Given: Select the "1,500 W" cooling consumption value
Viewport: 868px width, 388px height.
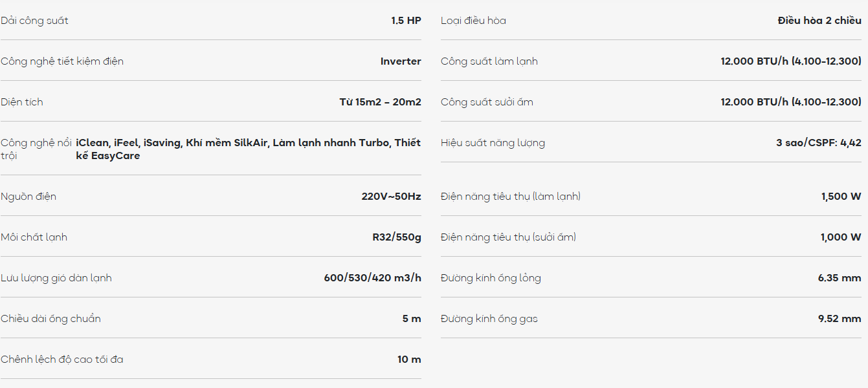Looking at the screenshot, I should click(x=841, y=197).
